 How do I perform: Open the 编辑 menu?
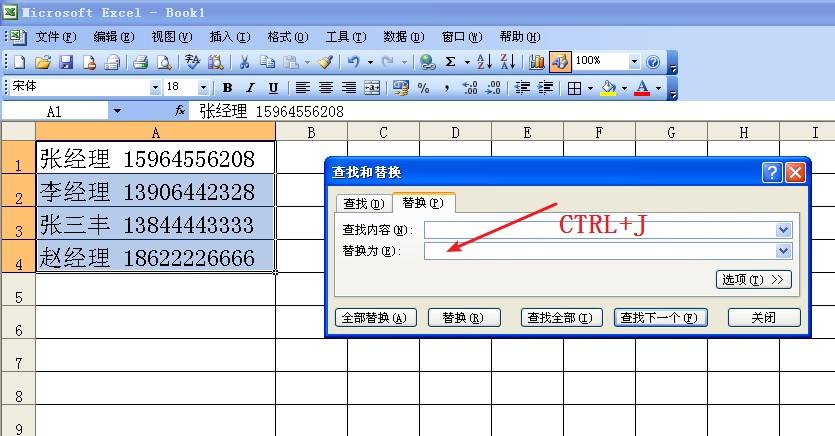point(113,37)
